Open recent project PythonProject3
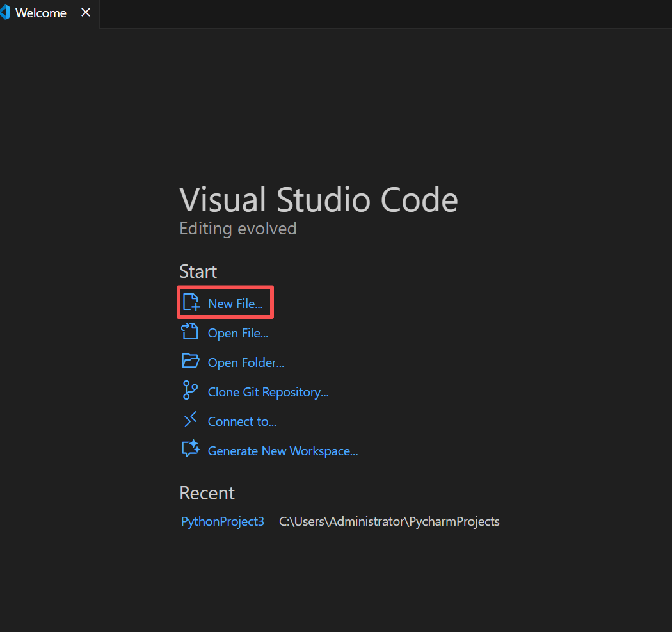The image size is (672, 632). pyautogui.click(x=222, y=521)
